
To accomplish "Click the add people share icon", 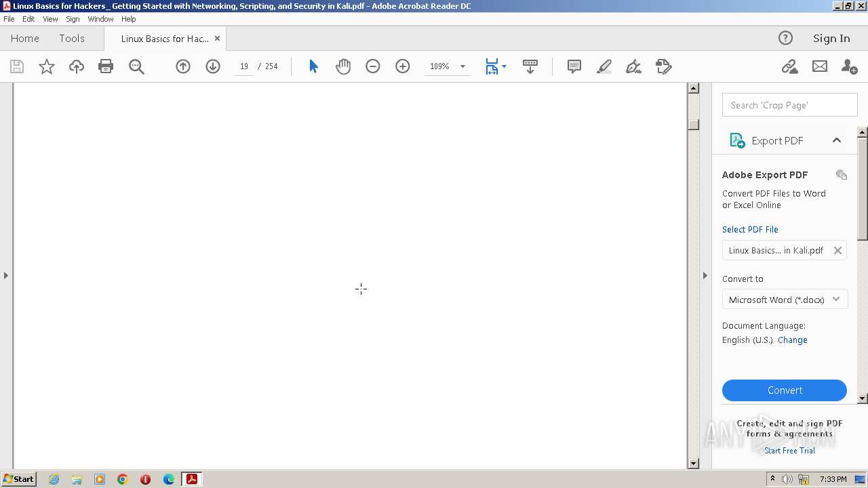I will 849,66.
